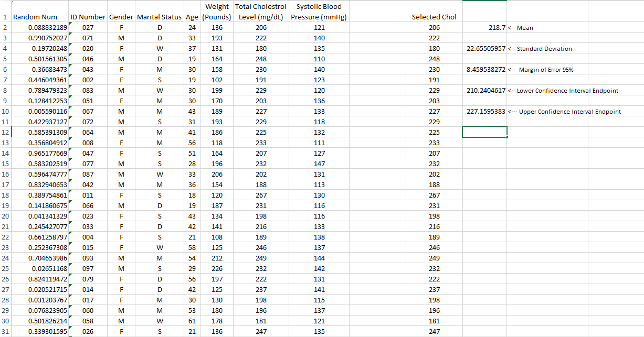
Task: Click the row 31 header number
Action: pos(5,331)
